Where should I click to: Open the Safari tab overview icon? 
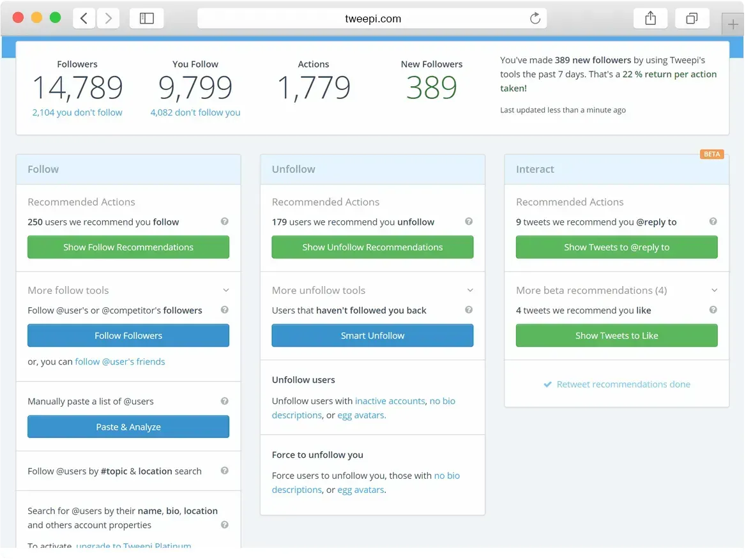(x=692, y=19)
